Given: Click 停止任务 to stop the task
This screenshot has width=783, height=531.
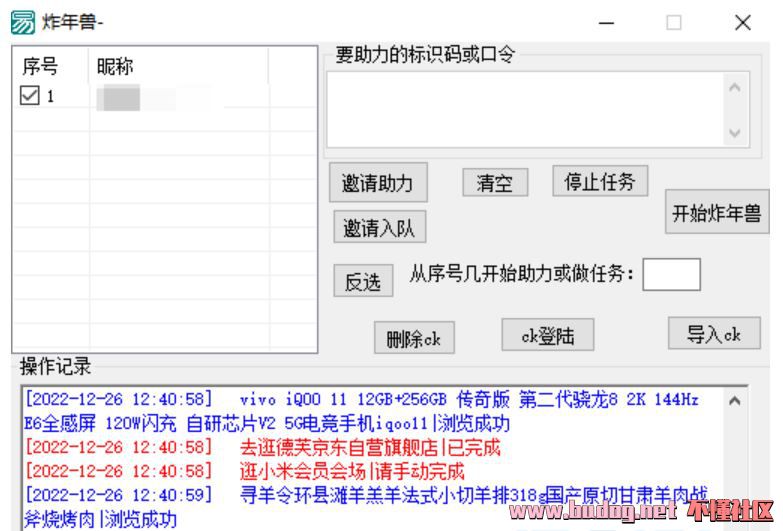Looking at the screenshot, I should (x=599, y=182).
